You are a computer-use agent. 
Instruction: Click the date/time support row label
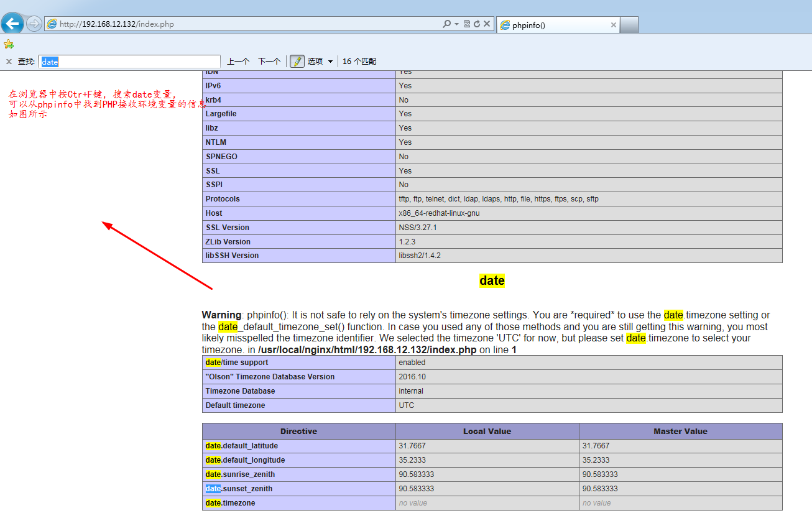click(237, 363)
